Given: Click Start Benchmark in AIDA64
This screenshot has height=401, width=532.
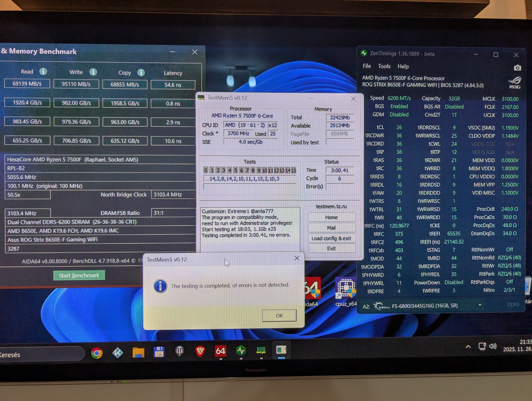Looking at the screenshot, I should (79, 275).
